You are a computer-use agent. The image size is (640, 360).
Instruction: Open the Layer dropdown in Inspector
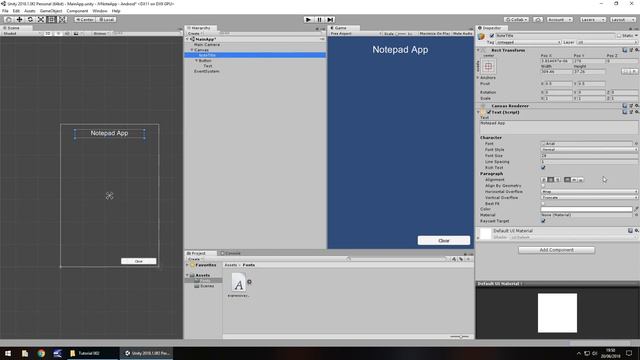[607, 42]
